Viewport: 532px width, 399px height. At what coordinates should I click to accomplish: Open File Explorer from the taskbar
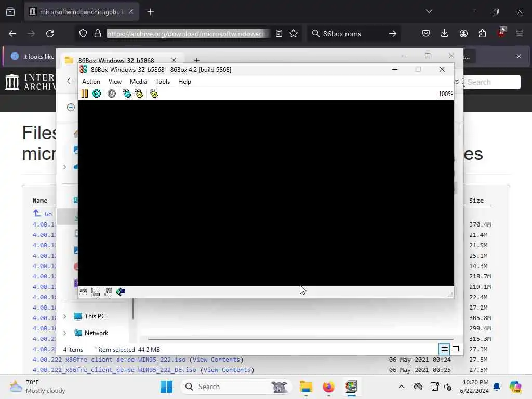tap(305, 387)
